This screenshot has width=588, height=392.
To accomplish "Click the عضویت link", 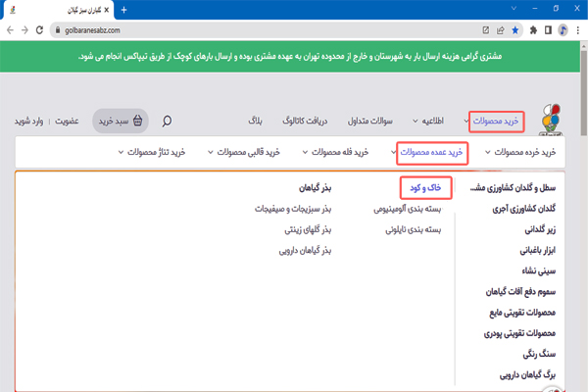I will click(67, 122).
